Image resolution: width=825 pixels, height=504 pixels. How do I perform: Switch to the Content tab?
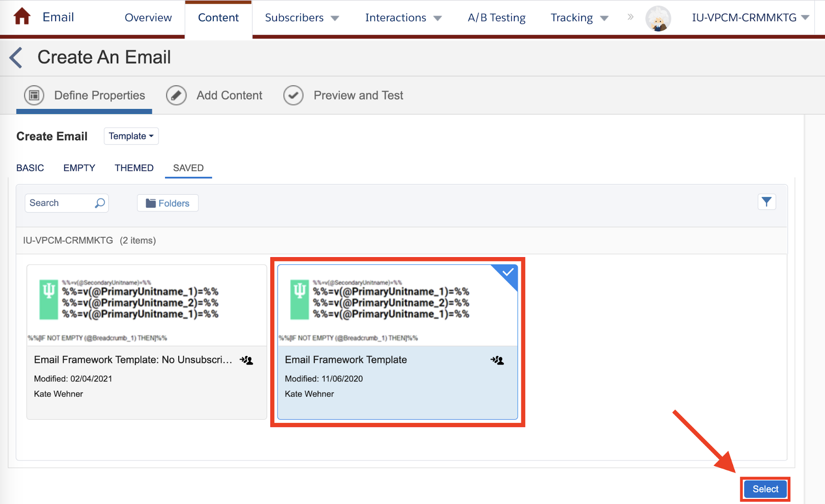[x=218, y=18]
